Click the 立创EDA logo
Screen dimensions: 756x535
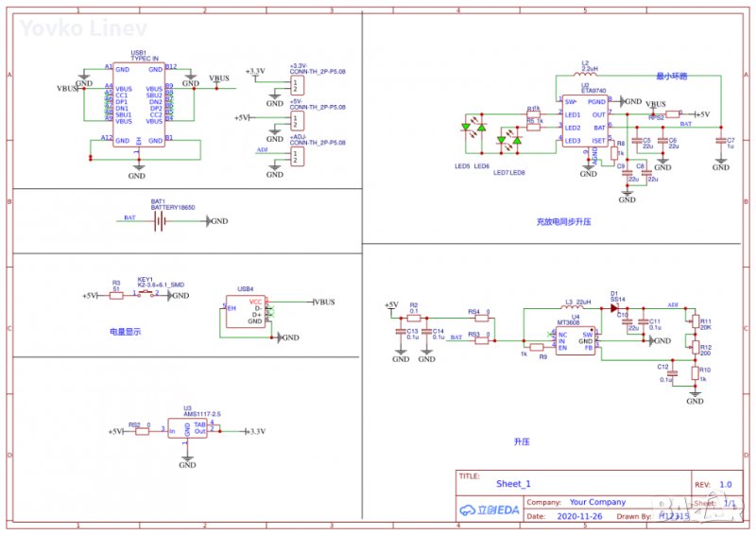490,509
